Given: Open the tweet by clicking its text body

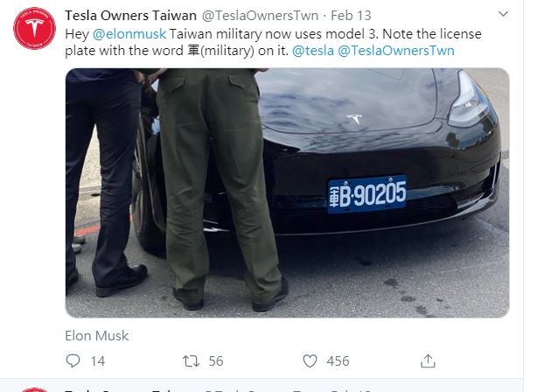Looking at the screenshot, I should 273,42.
